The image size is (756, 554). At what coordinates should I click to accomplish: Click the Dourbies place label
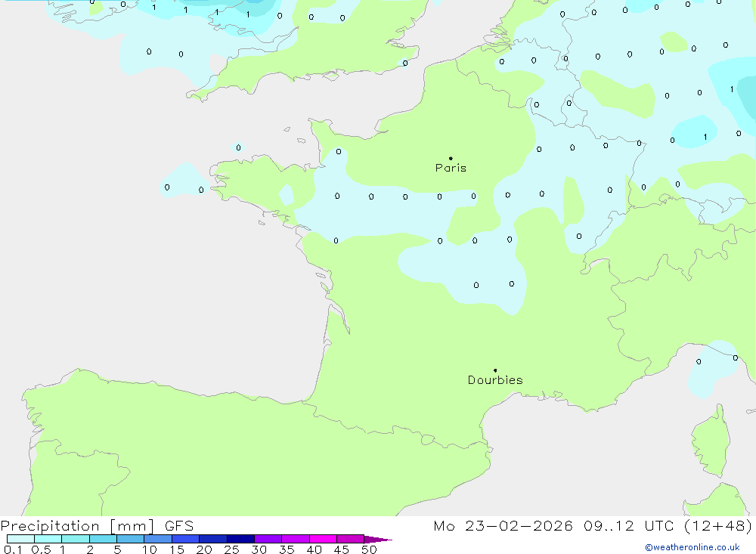click(x=495, y=380)
